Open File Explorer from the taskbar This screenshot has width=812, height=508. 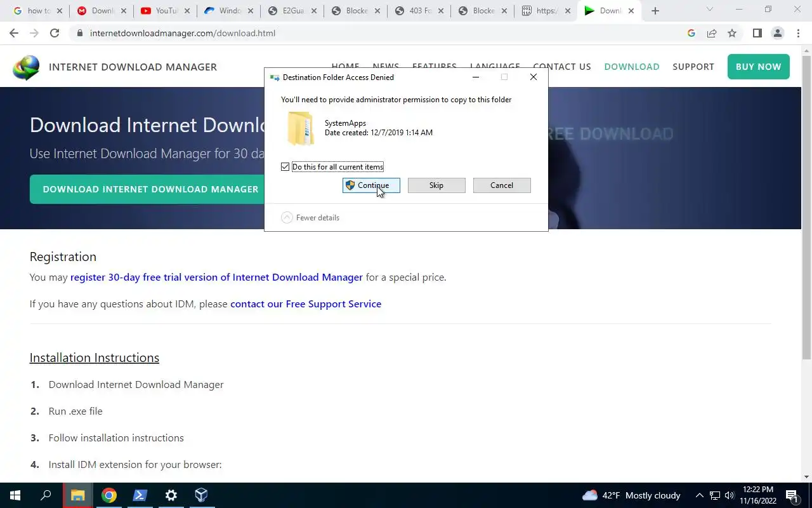pos(77,495)
